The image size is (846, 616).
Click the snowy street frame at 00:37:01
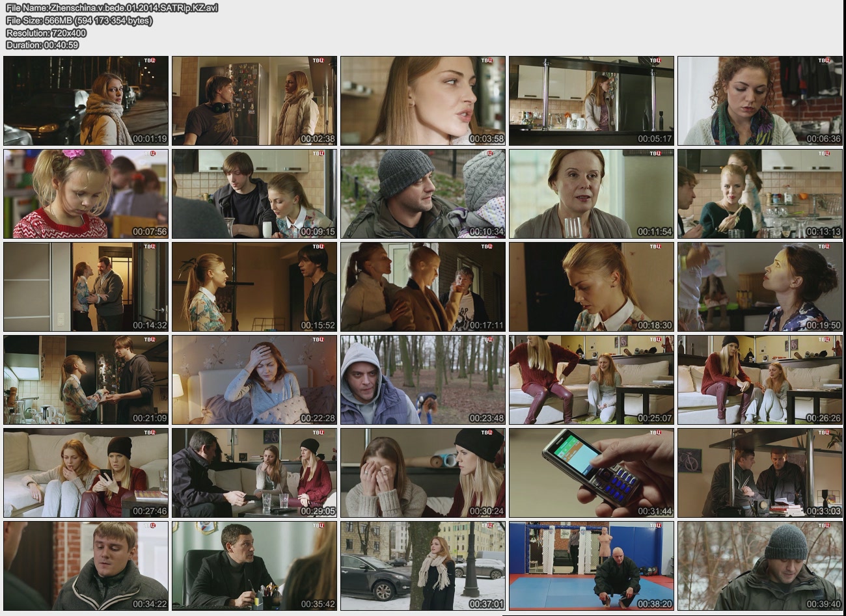point(423,566)
